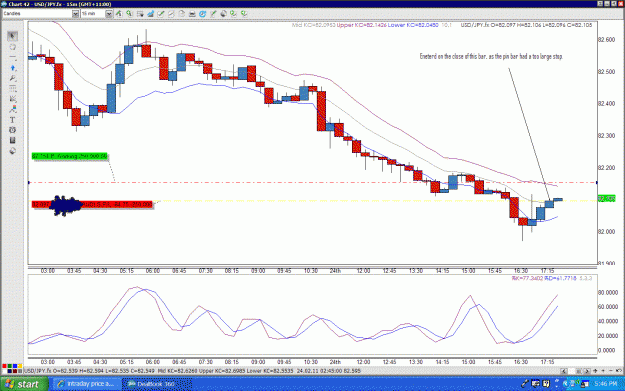
Task: Select the colored indicator line tool
Action: click(x=12, y=109)
